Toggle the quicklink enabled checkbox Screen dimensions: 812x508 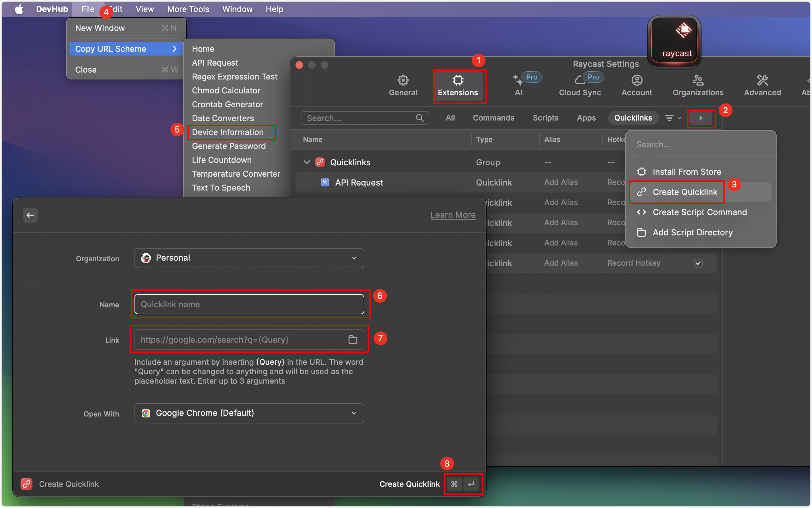click(x=698, y=263)
